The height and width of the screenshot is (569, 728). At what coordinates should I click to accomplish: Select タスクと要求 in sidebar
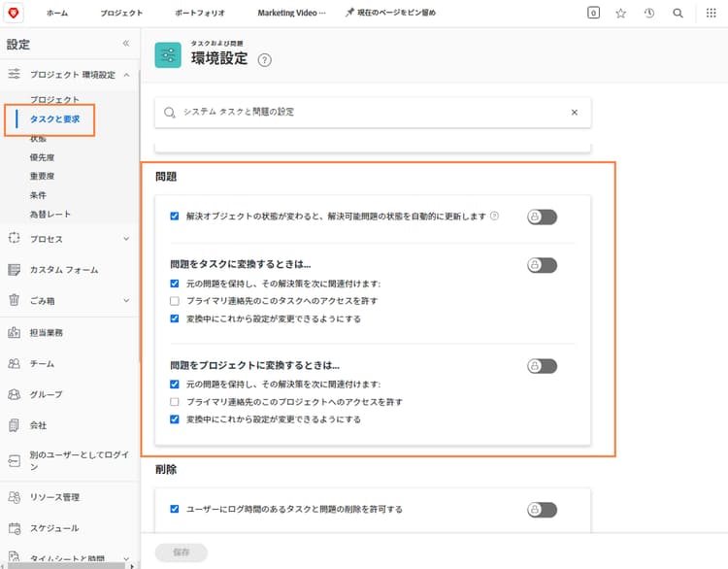[54, 118]
